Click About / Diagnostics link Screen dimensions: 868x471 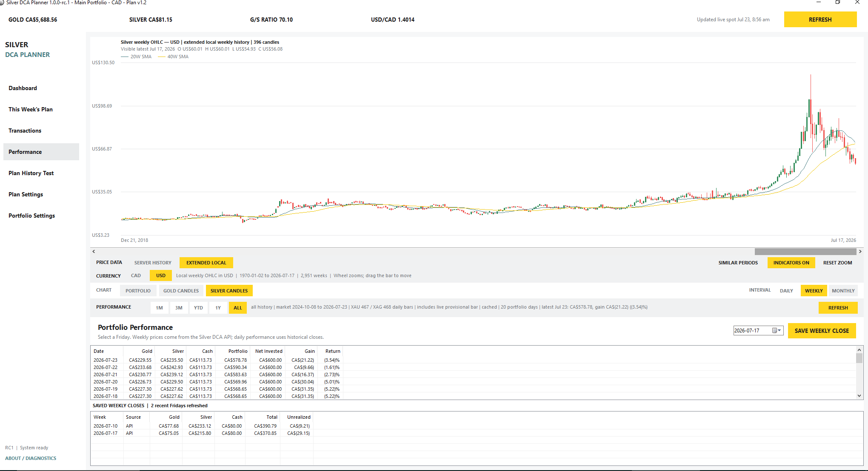31,458
